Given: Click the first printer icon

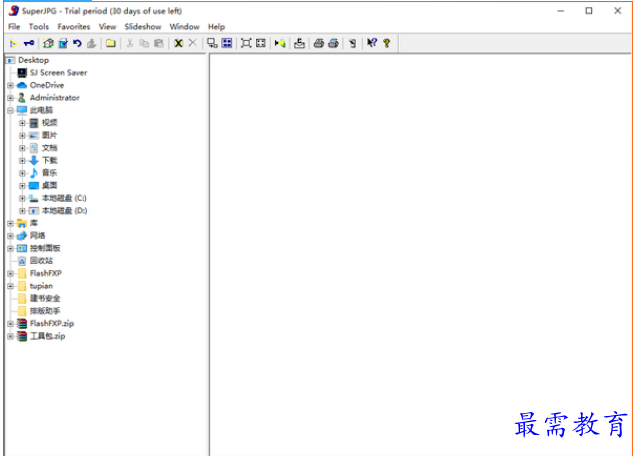Looking at the screenshot, I should pos(319,43).
